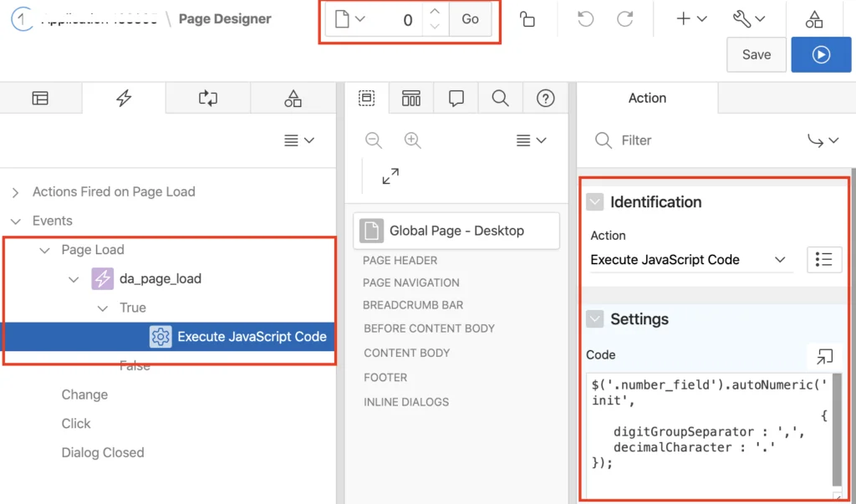Click the Save button

[x=756, y=54]
